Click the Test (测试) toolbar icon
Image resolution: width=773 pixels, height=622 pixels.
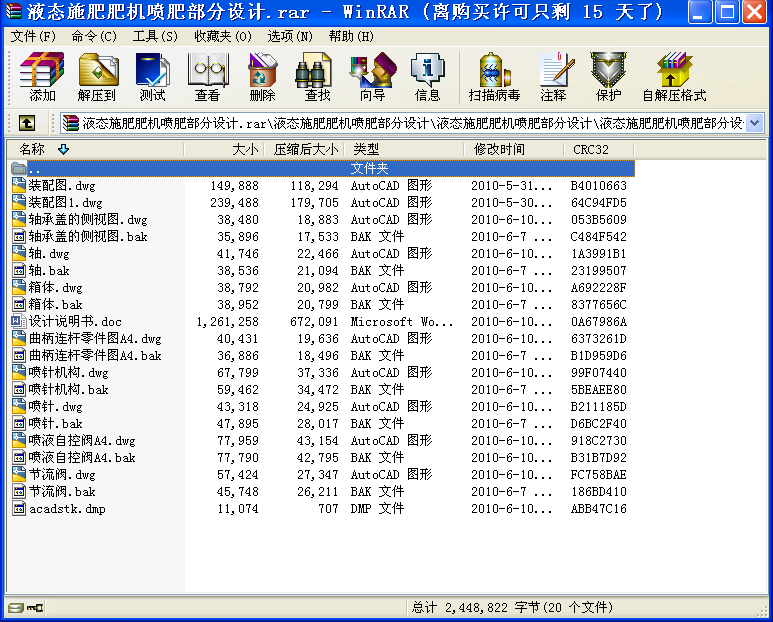152,76
